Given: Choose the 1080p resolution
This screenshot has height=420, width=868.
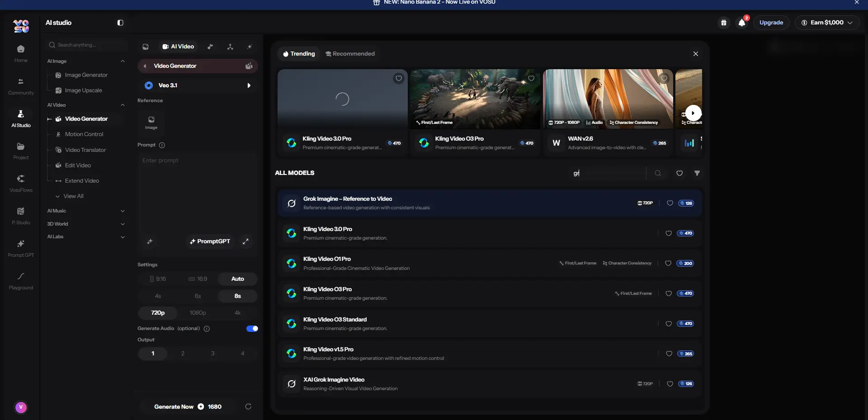Looking at the screenshot, I should click(198, 313).
